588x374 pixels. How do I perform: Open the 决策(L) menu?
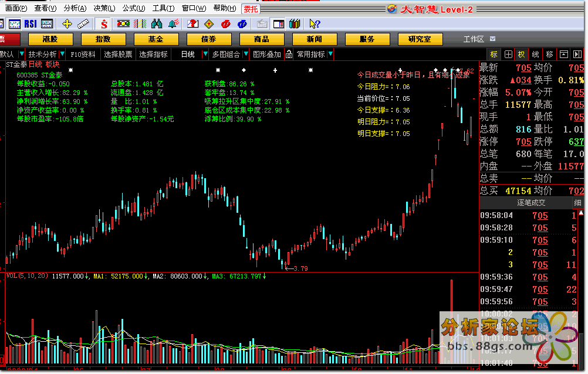(x=104, y=8)
